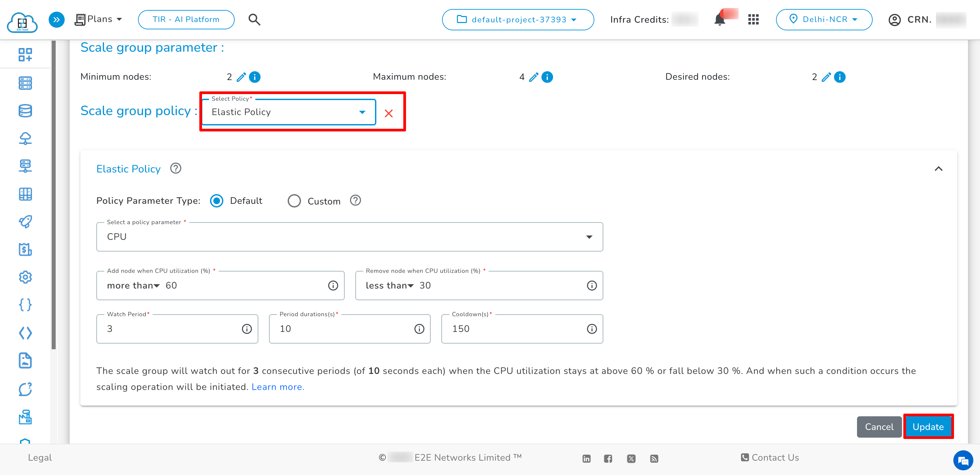Open the database icon in sidebar

tap(25, 110)
